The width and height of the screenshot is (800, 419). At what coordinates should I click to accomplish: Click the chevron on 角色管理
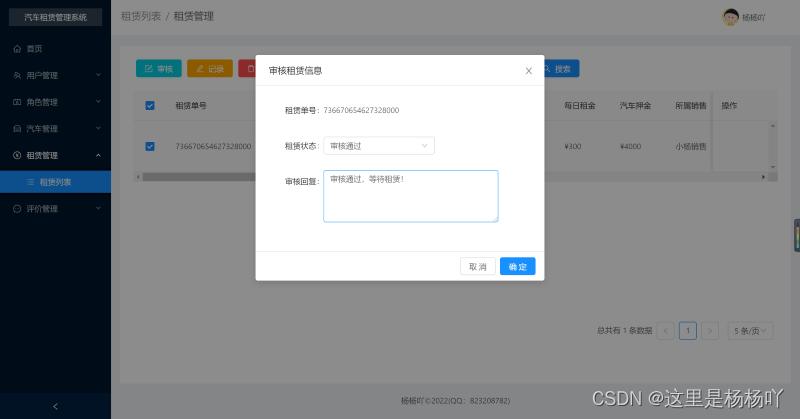98,102
